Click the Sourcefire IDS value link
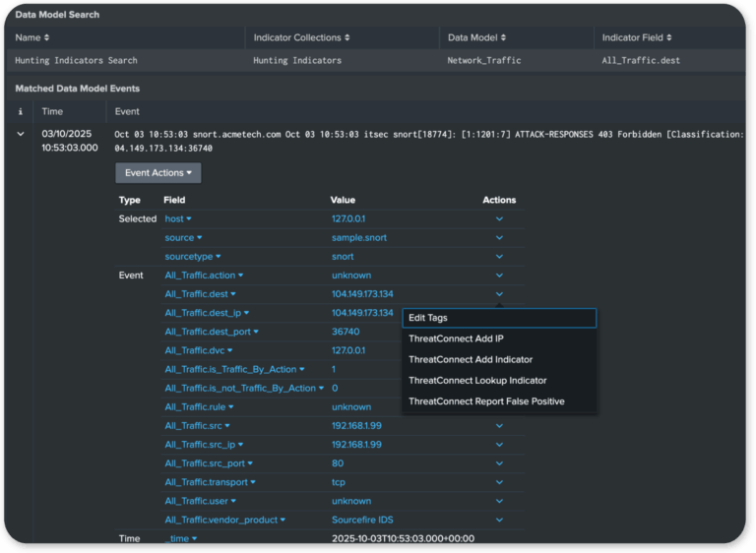 [x=364, y=520]
